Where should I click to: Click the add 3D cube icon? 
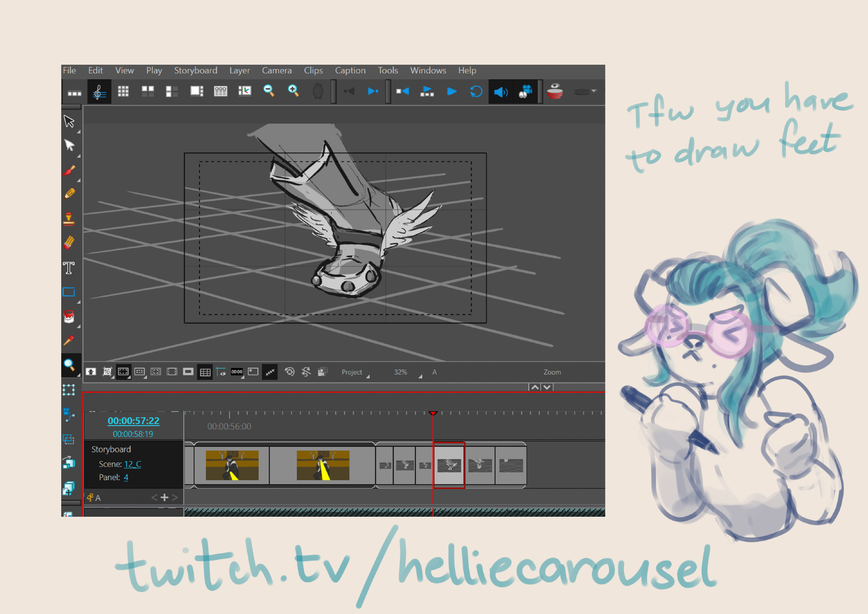click(x=69, y=488)
